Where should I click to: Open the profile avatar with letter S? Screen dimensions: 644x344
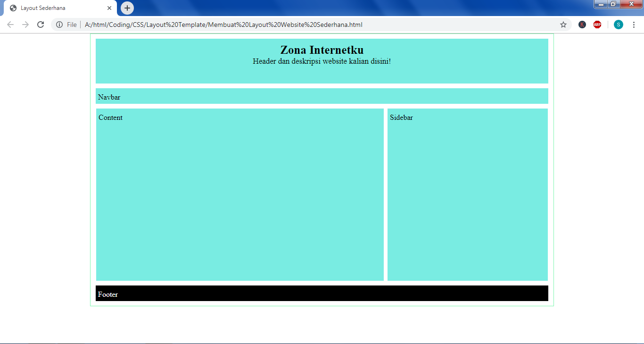click(x=618, y=25)
